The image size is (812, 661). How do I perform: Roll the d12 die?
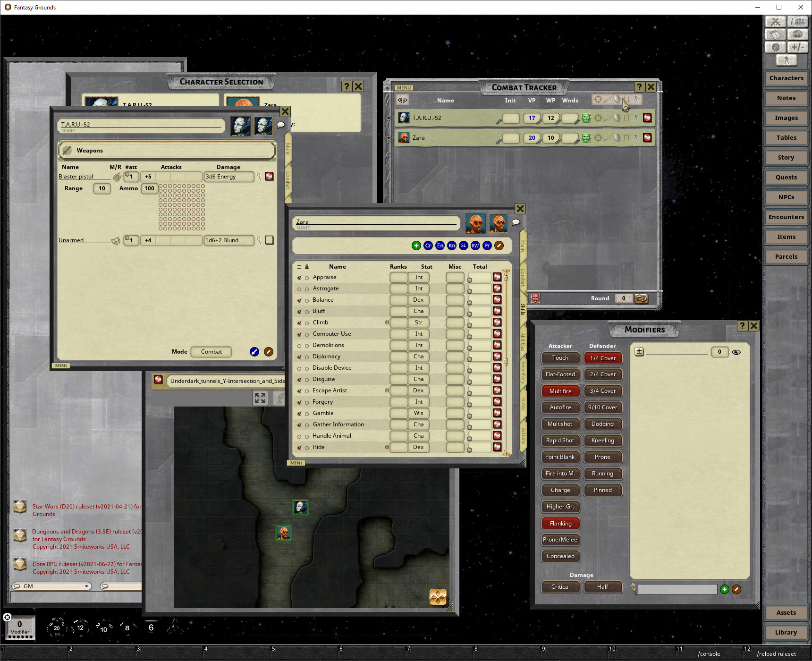point(80,628)
